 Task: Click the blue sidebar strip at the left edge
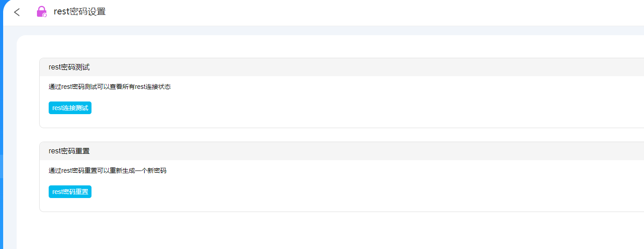(x=1, y=90)
